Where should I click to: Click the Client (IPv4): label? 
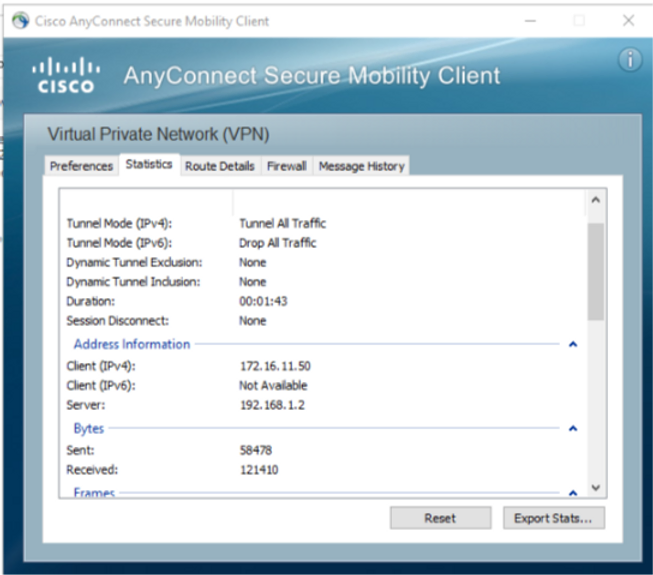click(x=101, y=366)
